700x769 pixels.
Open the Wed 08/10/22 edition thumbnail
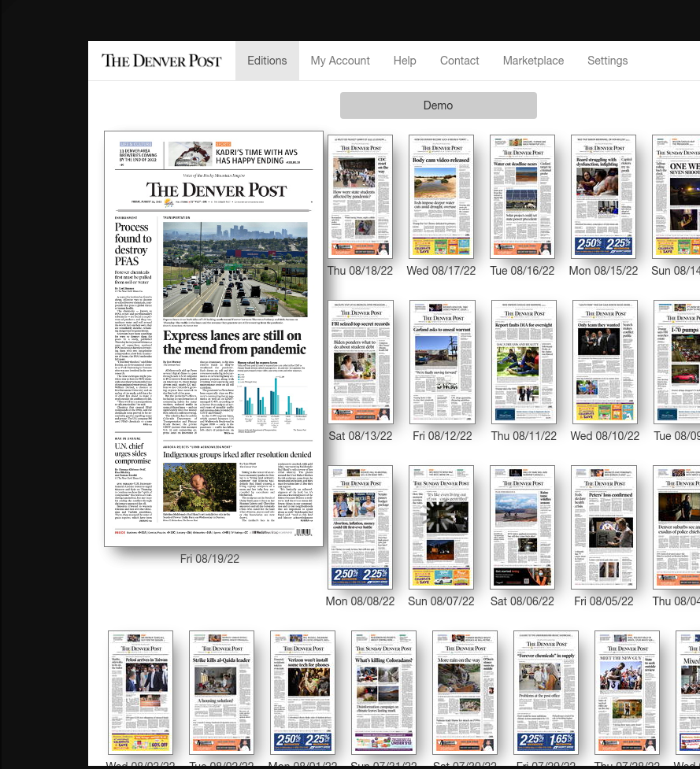tap(605, 362)
